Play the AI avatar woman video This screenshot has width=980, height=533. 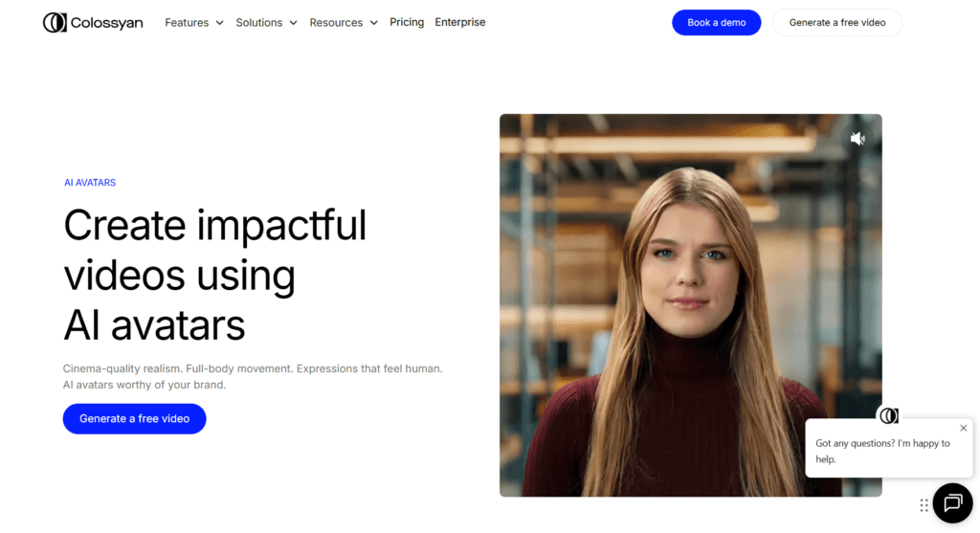[x=691, y=305]
